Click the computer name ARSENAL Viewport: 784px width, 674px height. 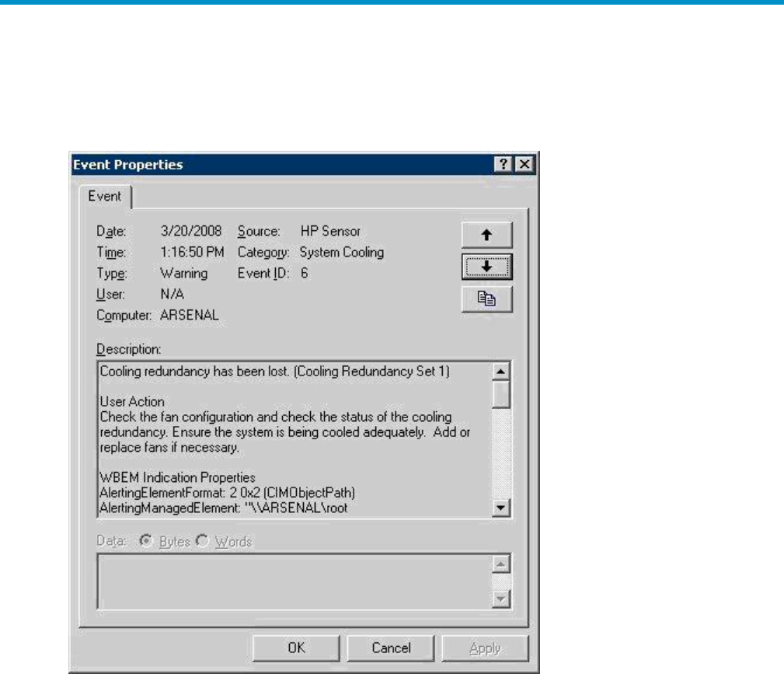(x=189, y=316)
